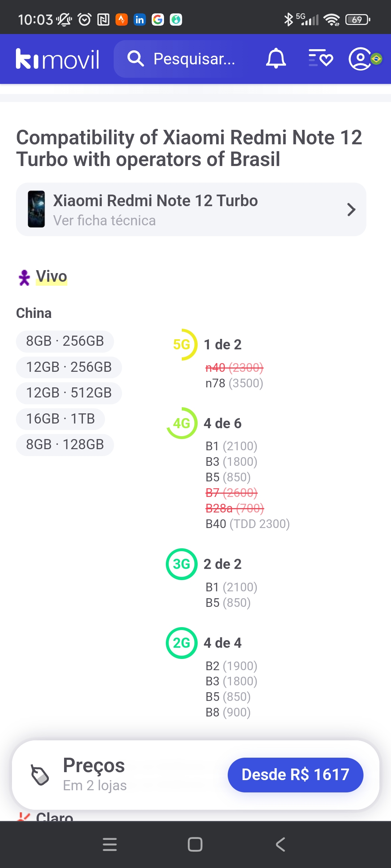Screen dimensions: 391x868
Task: Tap the search magnifier icon
Action: (136, 59)
